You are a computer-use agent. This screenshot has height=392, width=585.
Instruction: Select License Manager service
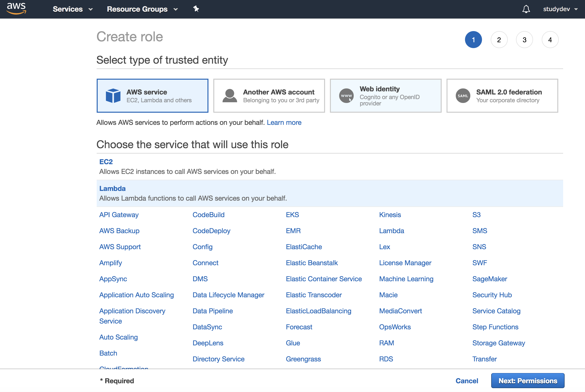405,263
